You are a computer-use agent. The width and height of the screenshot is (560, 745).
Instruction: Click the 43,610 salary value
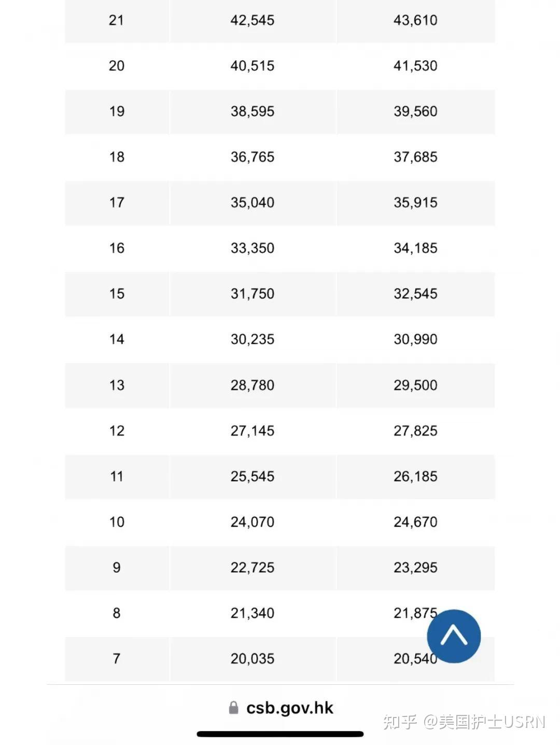click(415, 20)
